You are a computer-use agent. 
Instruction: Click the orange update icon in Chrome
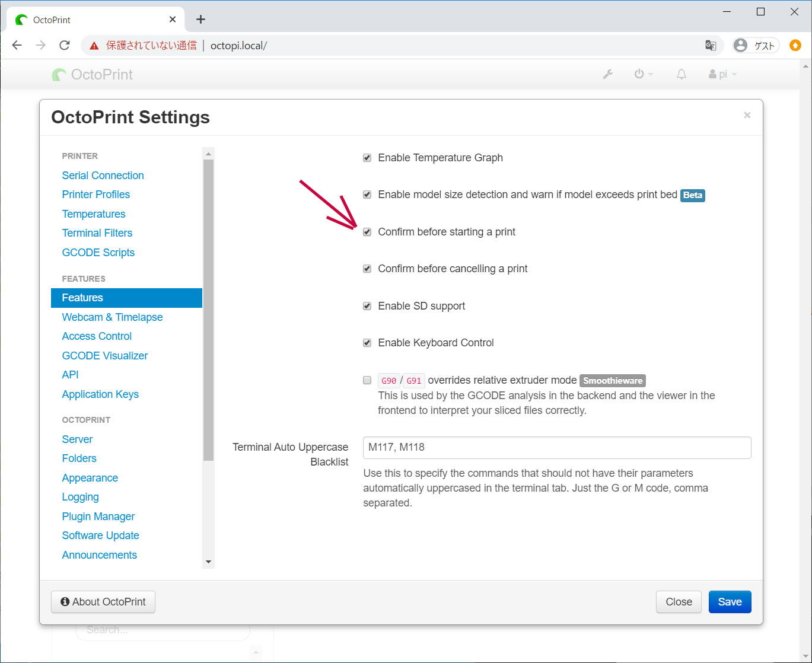pyautogui.click(x=795, y=46)
